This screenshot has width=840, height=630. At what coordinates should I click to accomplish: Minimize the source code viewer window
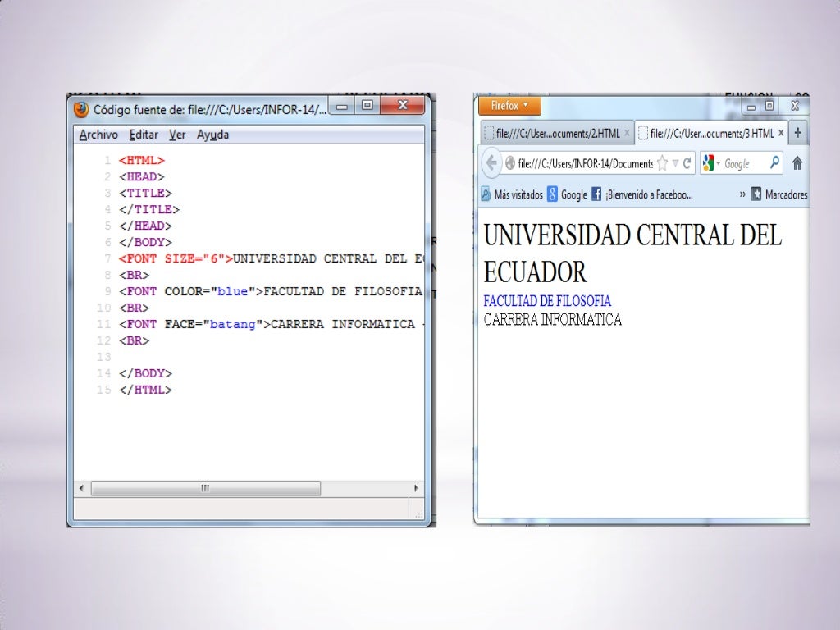pyautogui.click(x=342, y=106)
